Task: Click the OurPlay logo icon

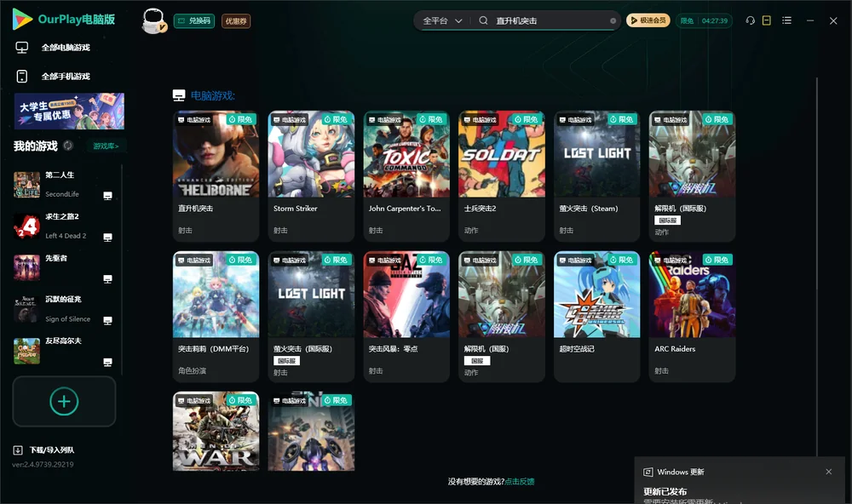Action: pyautogui.click(x=22, y=20)
